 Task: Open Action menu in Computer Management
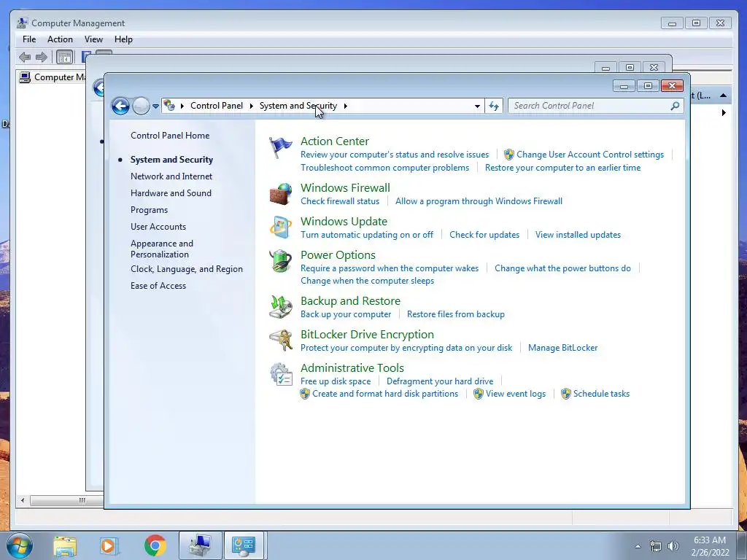coord(60,39)
